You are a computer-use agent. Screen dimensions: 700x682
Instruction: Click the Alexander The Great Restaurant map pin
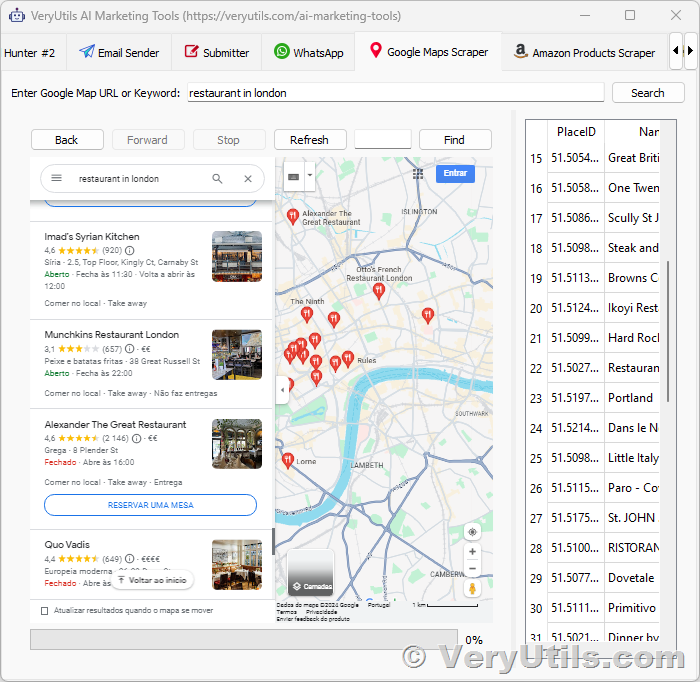pyautogui.click(x=292, y=217)
